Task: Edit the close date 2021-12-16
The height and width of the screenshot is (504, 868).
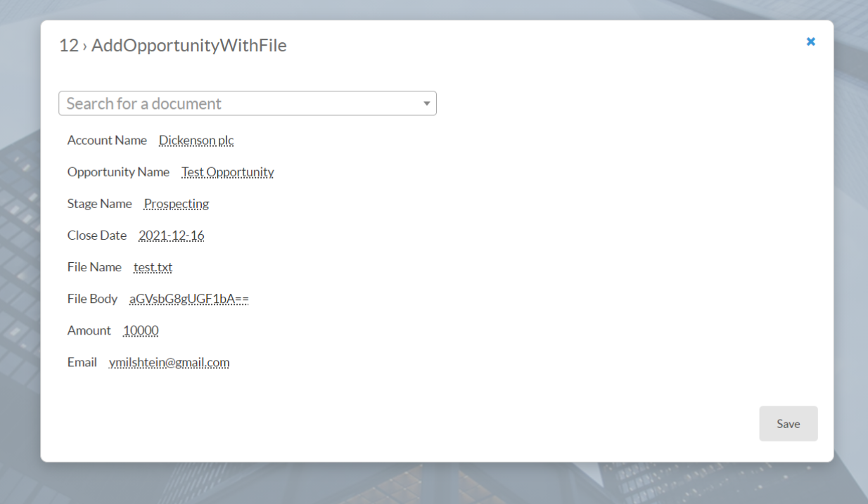Action: [171, 235]
